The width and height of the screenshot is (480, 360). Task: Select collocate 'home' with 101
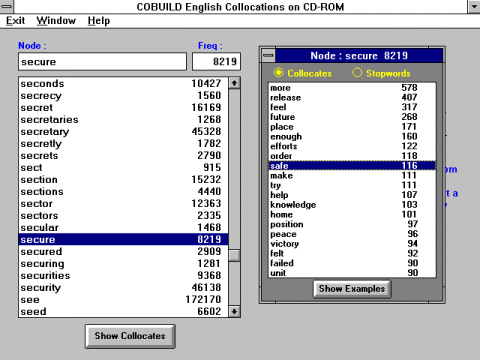pos(352,214)
